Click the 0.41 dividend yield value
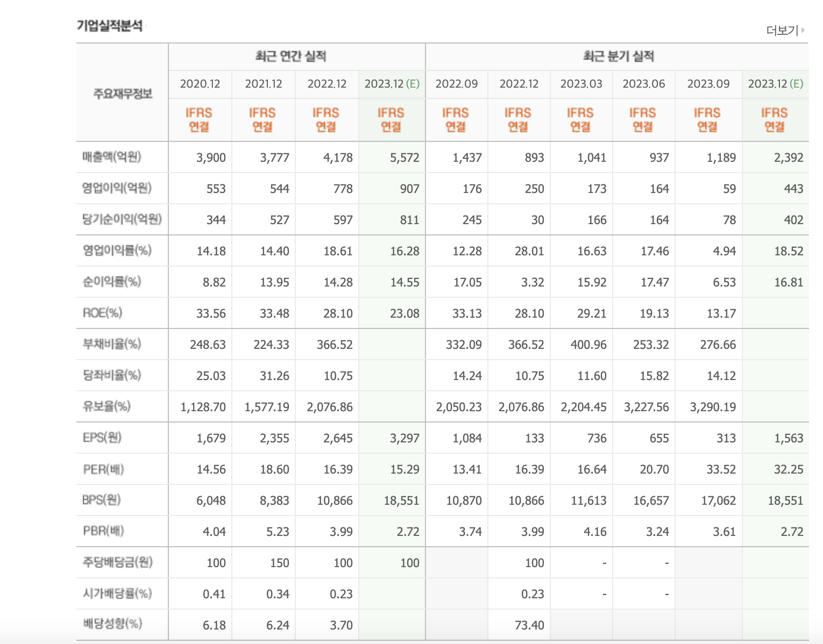The height and width of the screenshot is (644, 823). (214, 595)
